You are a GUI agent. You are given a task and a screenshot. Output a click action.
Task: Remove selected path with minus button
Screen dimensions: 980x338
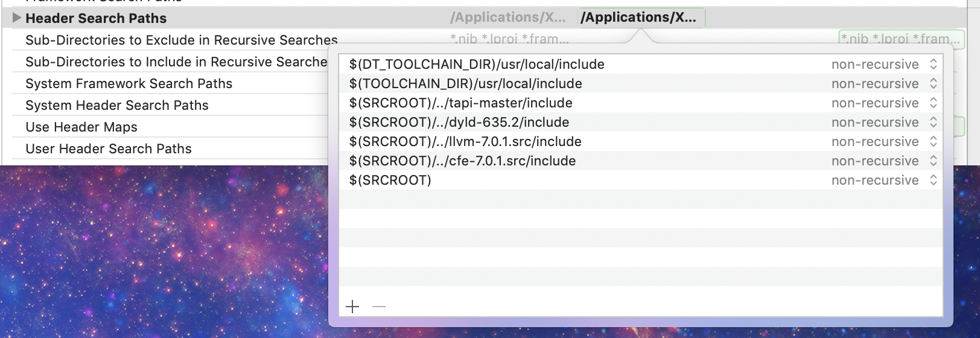click(x=379, y=307)
